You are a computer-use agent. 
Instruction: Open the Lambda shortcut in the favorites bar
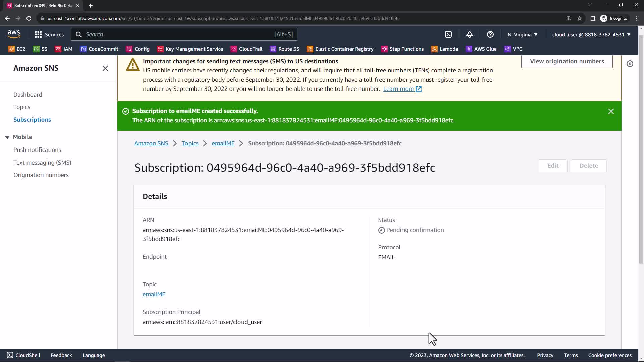444,49
